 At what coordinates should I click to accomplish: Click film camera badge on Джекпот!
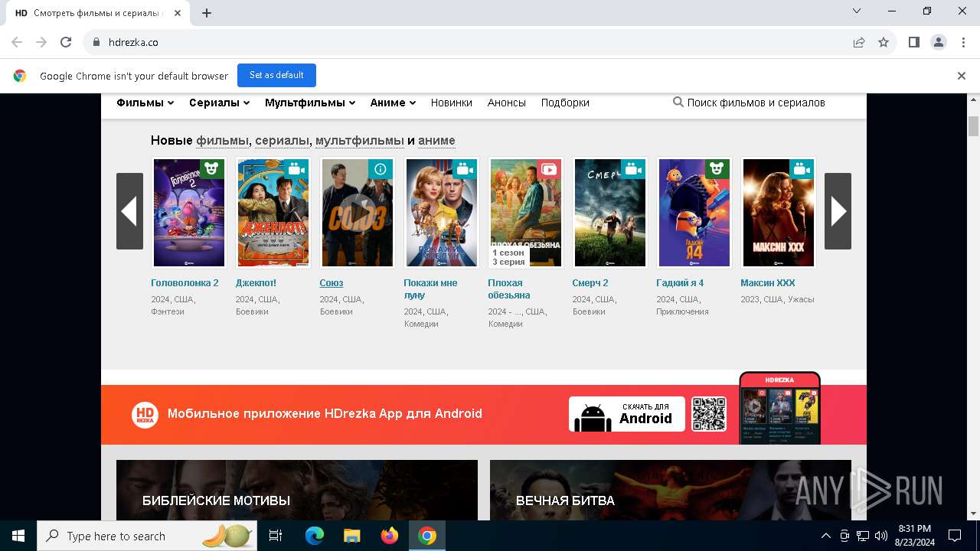[x=296, y=169]
